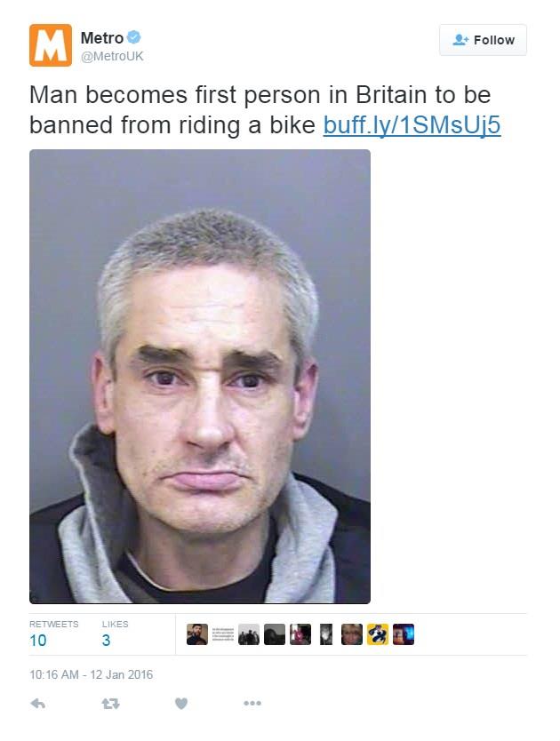This screenshot has height=741, width=560.
Task: Open the three-dot more options menu
Action: click(252, 703)
